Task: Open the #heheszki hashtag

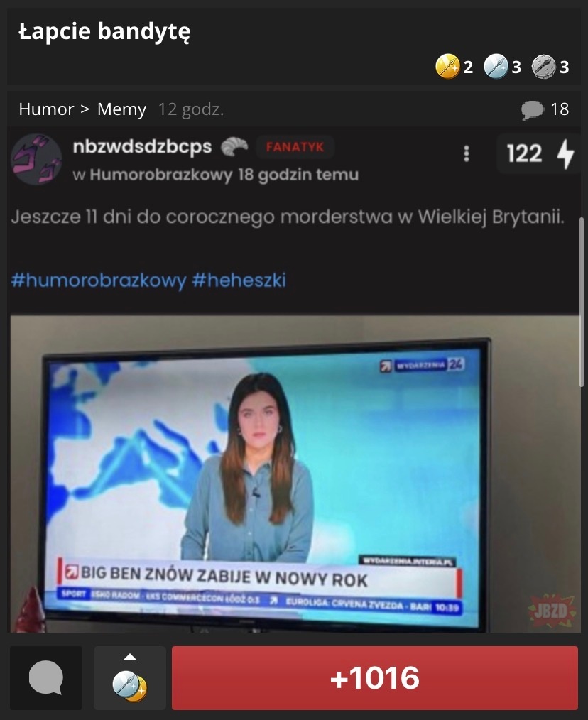Action: click(239, 280)
